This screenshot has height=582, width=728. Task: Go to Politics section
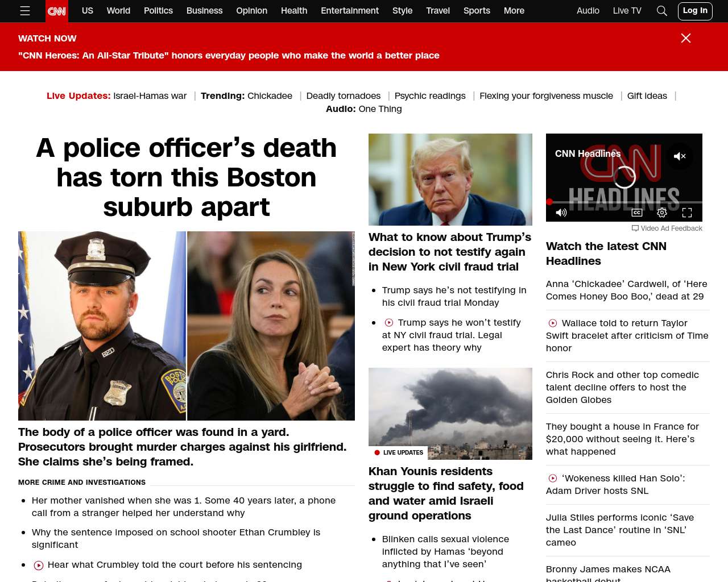158,11
